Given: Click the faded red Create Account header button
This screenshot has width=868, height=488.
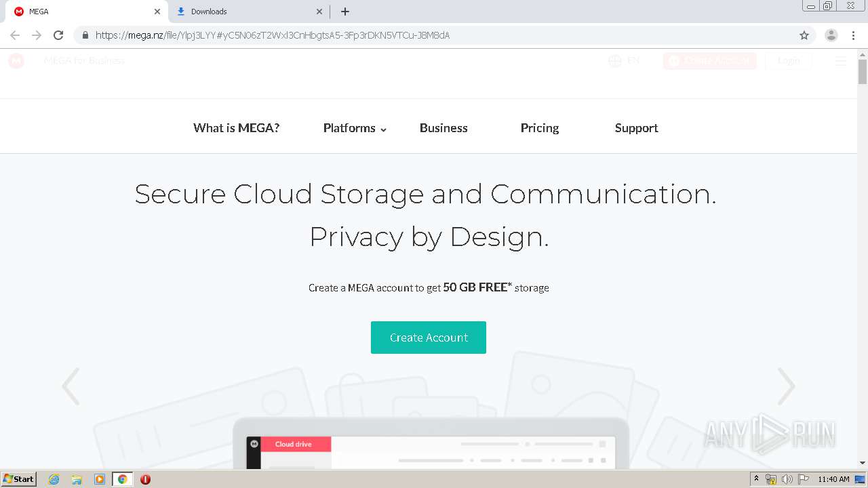Looking at the screenshot, I should click(709, 61).
